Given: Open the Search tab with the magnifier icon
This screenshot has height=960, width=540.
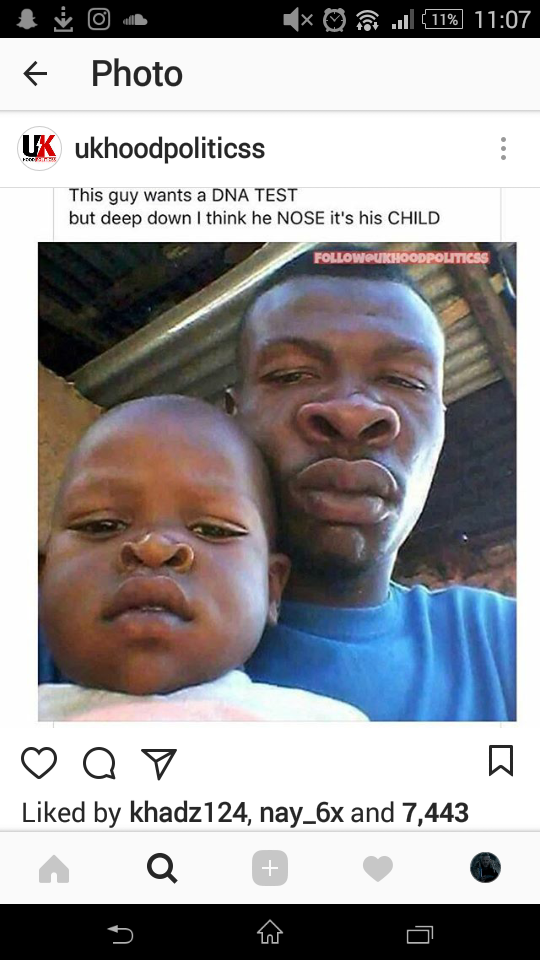Looking at the screenshot, I should (162, 868).
